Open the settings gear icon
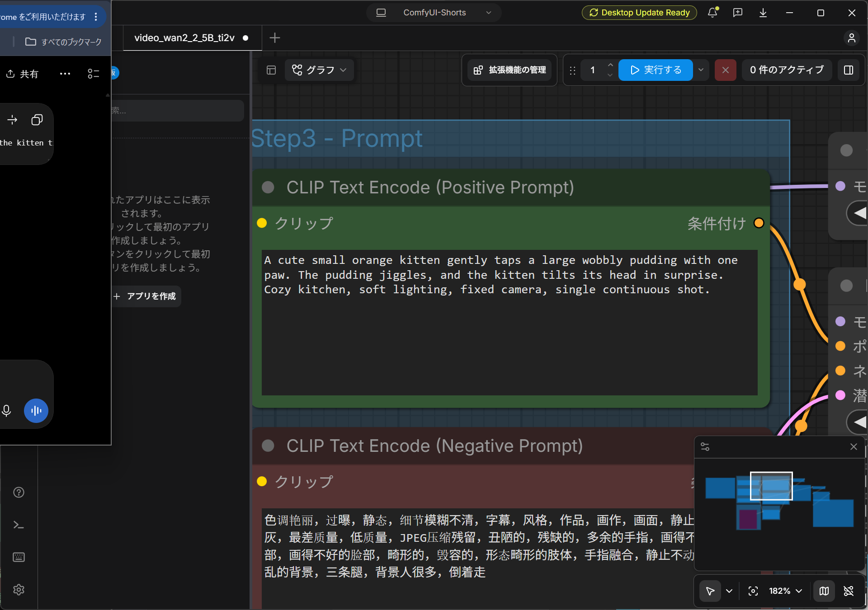The width and height of the screenshot is (868, 610). [19, 590]
